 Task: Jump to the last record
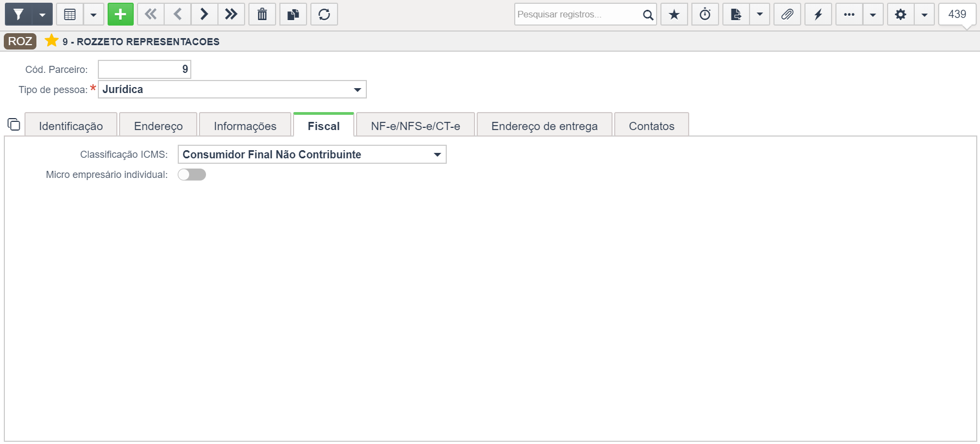(x=232, y=14)
